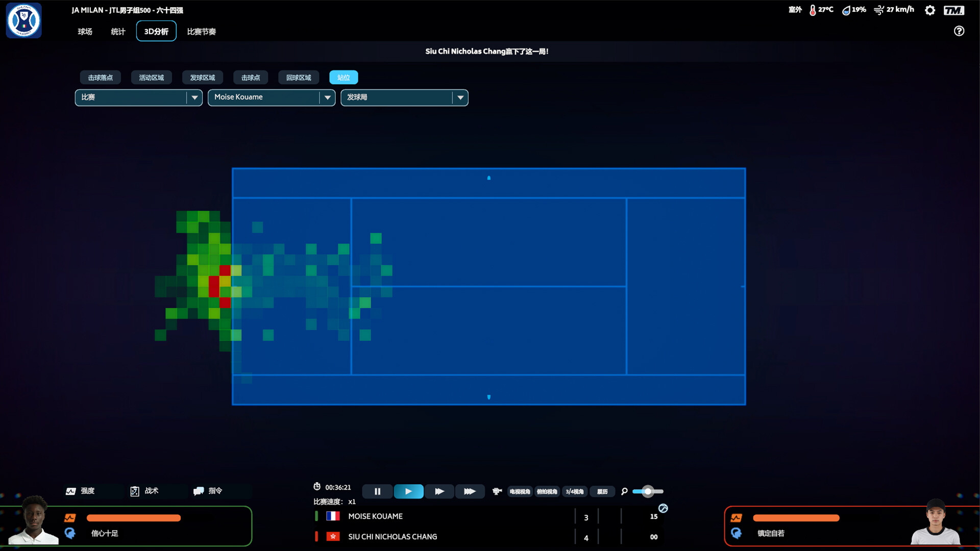
Task: Switch to the 比赛节奏 tab
Action: [x=201, y=32]
